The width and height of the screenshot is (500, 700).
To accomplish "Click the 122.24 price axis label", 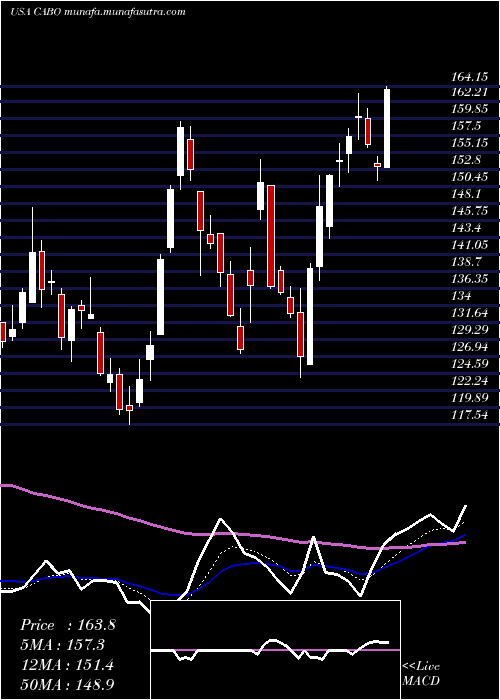I will pos(469,381).
